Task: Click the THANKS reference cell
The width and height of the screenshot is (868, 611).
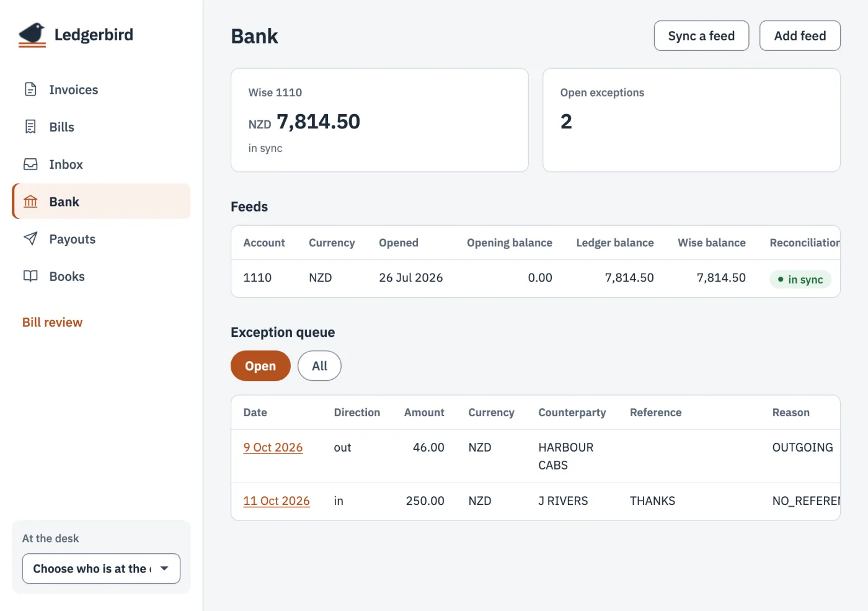Action: pos(652,501)
